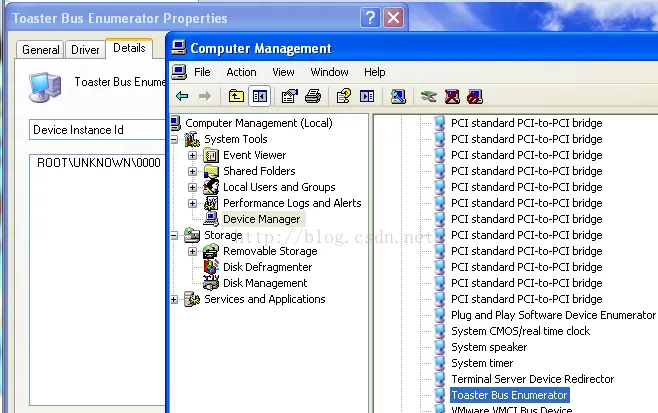The image size is (658, 413).
Task: Click the Print toolbar icon
Action: (x=313, y=97)
